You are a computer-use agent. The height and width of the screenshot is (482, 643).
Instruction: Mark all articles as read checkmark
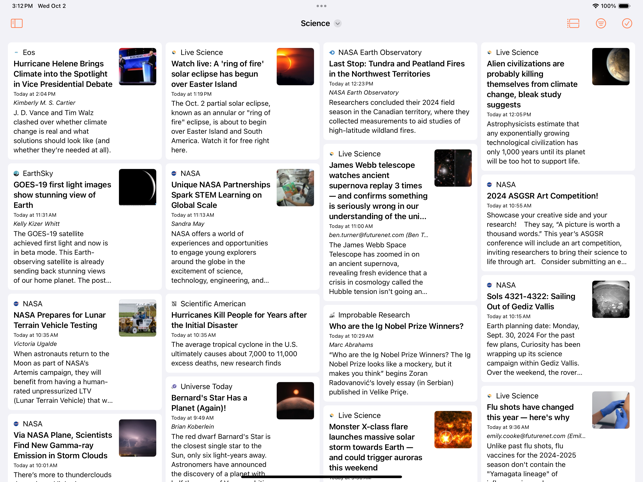click(627, 23)
